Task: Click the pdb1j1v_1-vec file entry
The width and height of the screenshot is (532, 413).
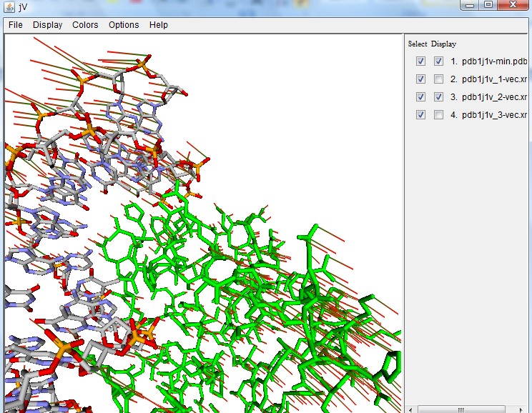Action: click(494, 79)
